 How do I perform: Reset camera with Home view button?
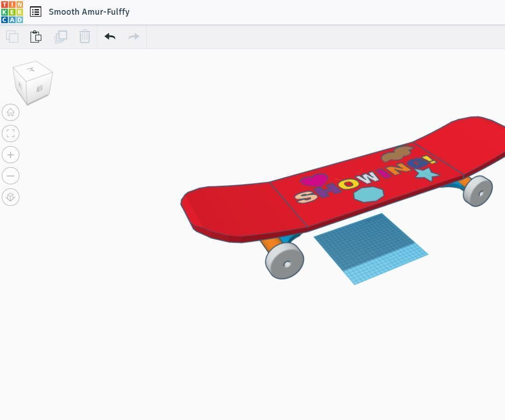(x=11, y=112)
